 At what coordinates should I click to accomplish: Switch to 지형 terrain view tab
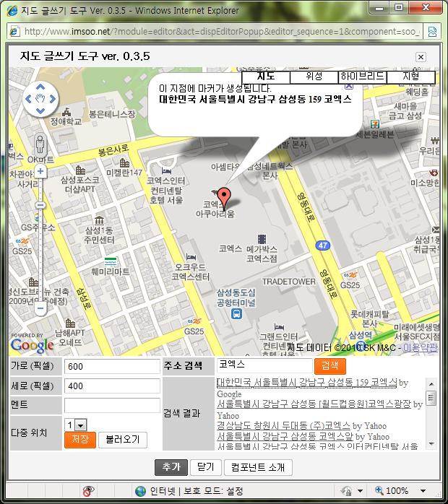click(410, 77)
